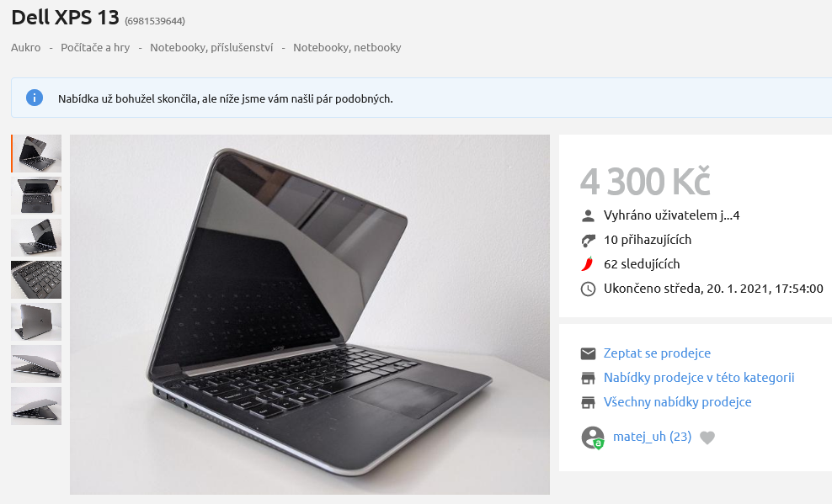Screen dimensions: 832x504
Task: Click the person icon next to Vyhráno uživatelem
Action: pos(588,215)
